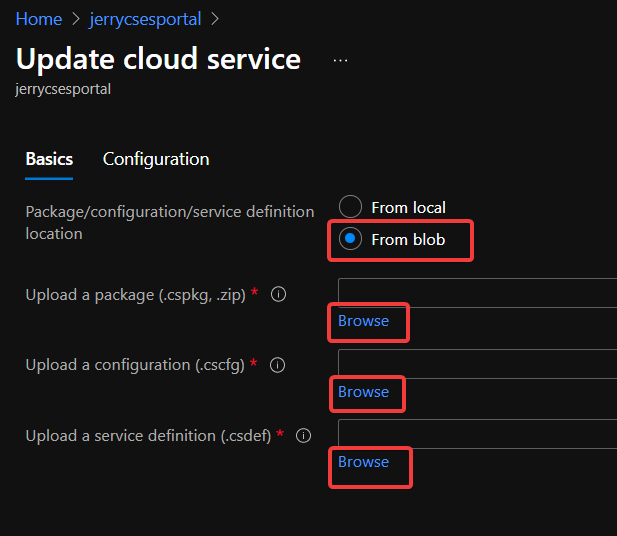The width and height of the screenshot is (617, 536).
Task: Click the Upload a package label text
Action: (x=136, y=295)
